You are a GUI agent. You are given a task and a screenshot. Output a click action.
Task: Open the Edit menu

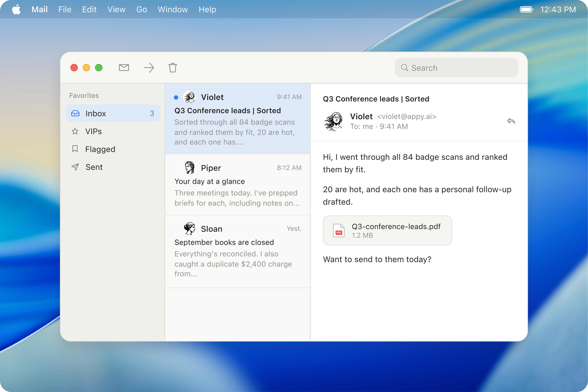point(89,9)
